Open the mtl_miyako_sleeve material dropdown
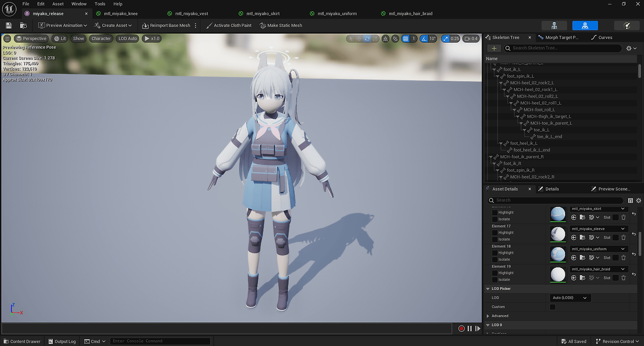 pos(598,229)
